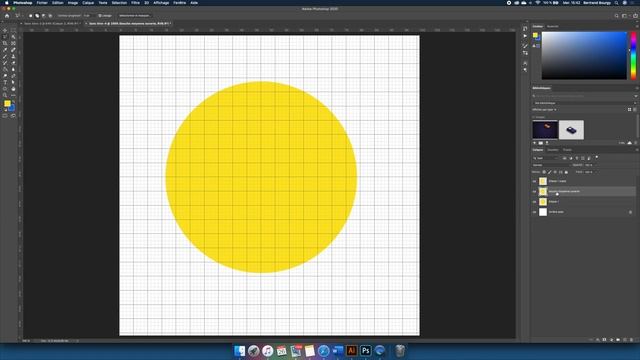Screen dimensions: 640x360
Task: Switch to the Couches tab
Action: 553,150
